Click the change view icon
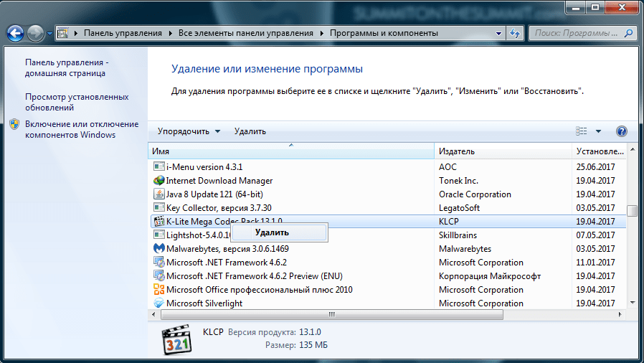Screen dimensions: 644x363 [x=581, y=131]
